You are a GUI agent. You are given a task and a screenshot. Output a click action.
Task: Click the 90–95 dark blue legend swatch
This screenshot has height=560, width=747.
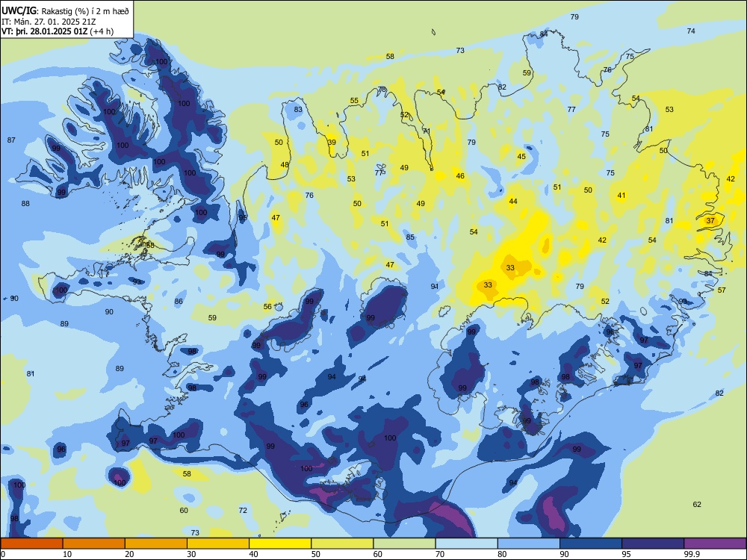(x=591, y=544)
